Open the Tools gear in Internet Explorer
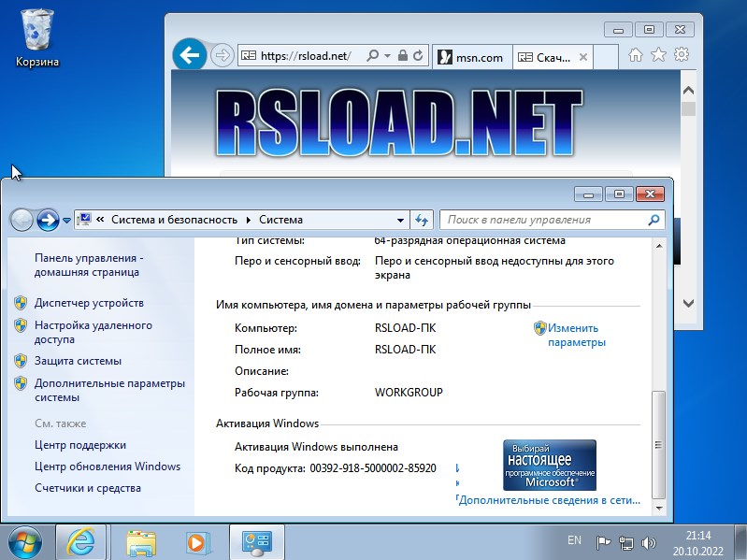747x560 pixels. [x=682, y=55]
